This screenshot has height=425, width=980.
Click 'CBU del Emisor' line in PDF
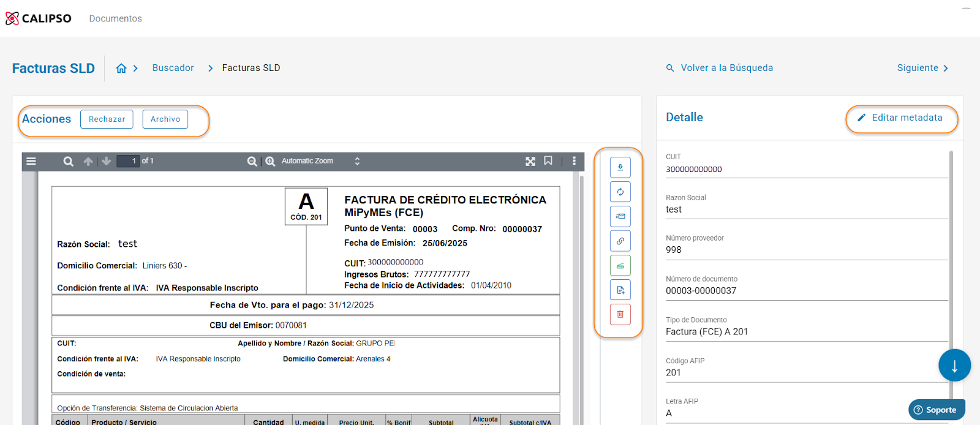point(258,325)
